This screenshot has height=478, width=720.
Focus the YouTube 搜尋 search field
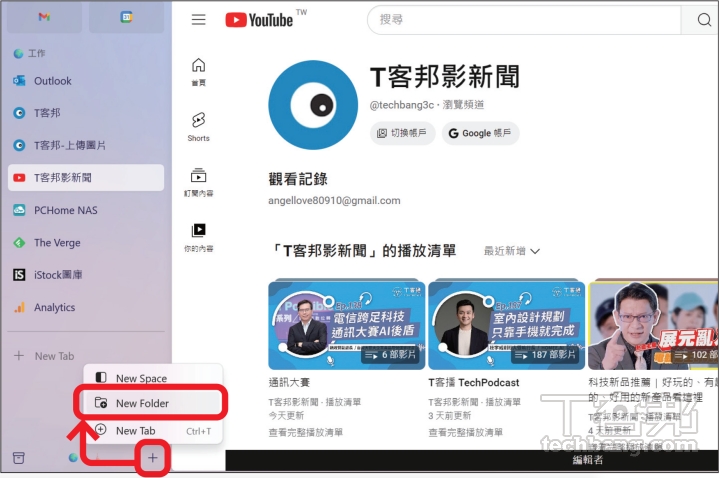pos(524,20)
